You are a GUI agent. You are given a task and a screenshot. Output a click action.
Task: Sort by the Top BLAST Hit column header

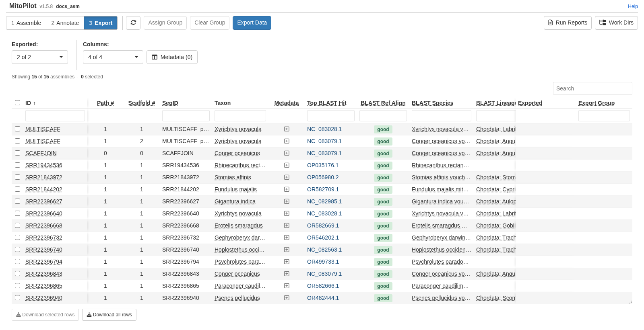pos(327,103)
